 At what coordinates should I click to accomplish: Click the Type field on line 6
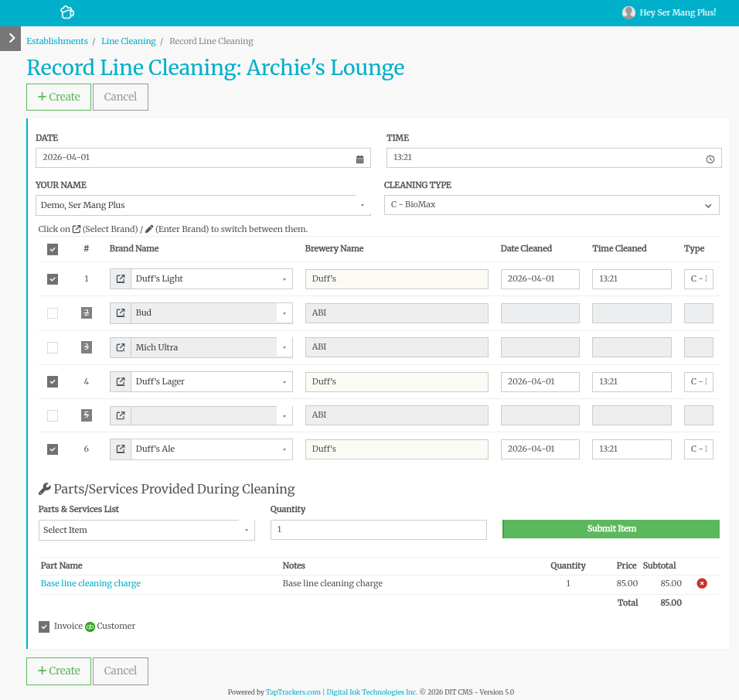[x=699, y=449]
